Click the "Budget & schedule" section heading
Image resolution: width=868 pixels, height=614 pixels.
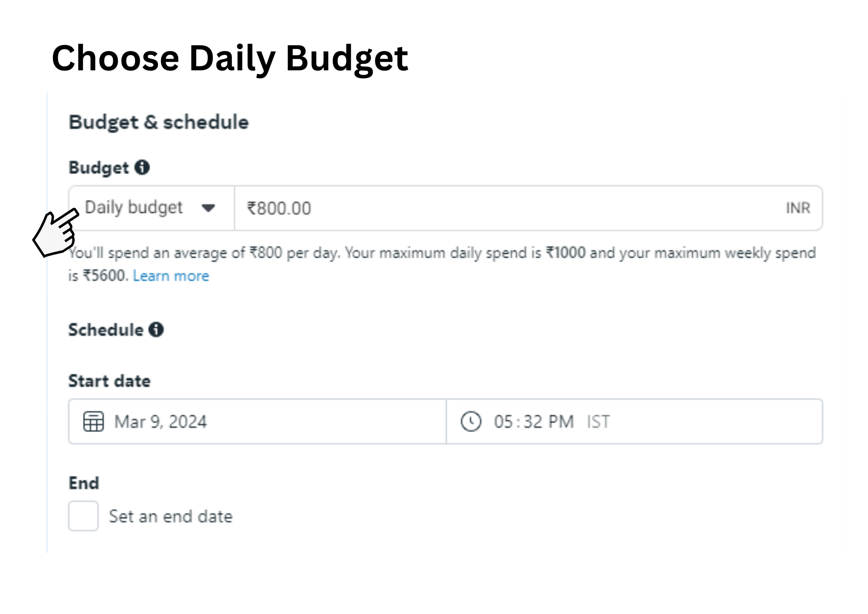[x=159, y=122]
